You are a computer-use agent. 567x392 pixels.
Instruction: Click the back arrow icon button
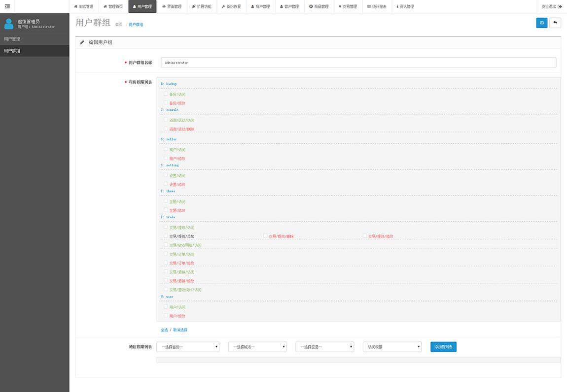pos(555,23)
